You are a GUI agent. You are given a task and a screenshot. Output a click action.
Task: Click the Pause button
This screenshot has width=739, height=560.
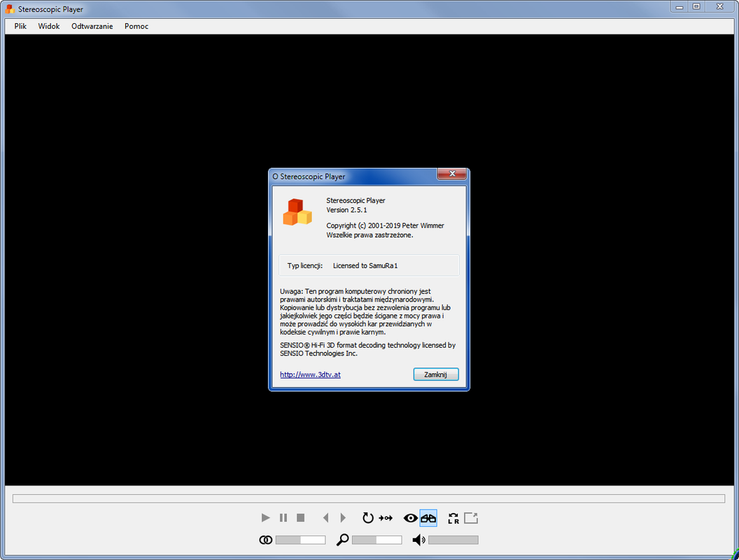click(283, 518)
